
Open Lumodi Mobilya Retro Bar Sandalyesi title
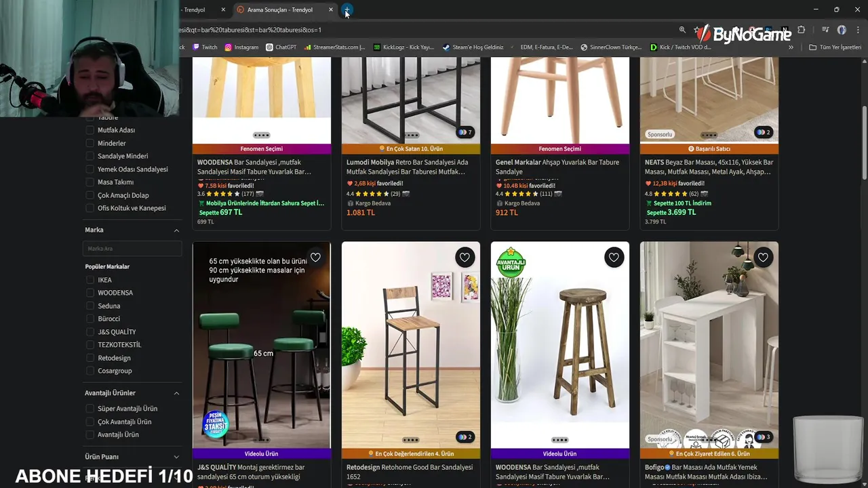pyautogui.click(x=408, y=167)
